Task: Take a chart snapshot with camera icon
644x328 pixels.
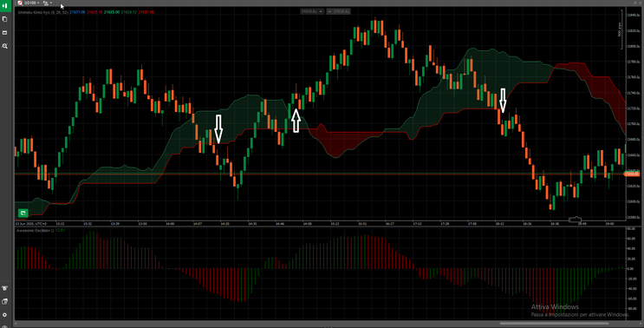Action: coord(5,288)
